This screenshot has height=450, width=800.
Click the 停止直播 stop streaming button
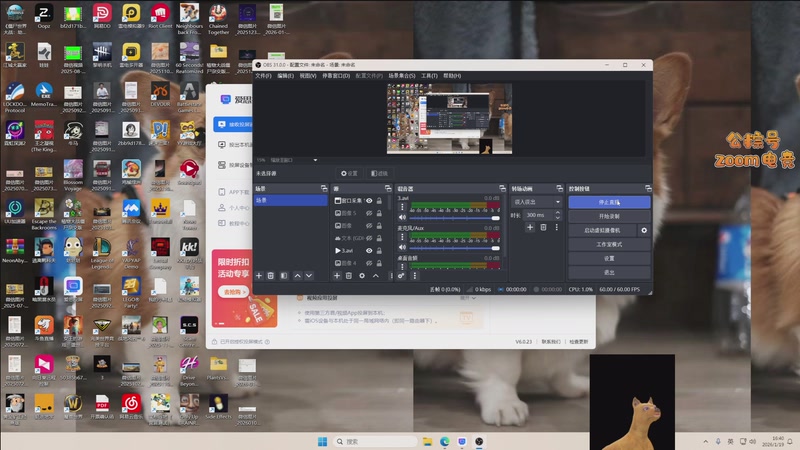click(x=609, y=203)
